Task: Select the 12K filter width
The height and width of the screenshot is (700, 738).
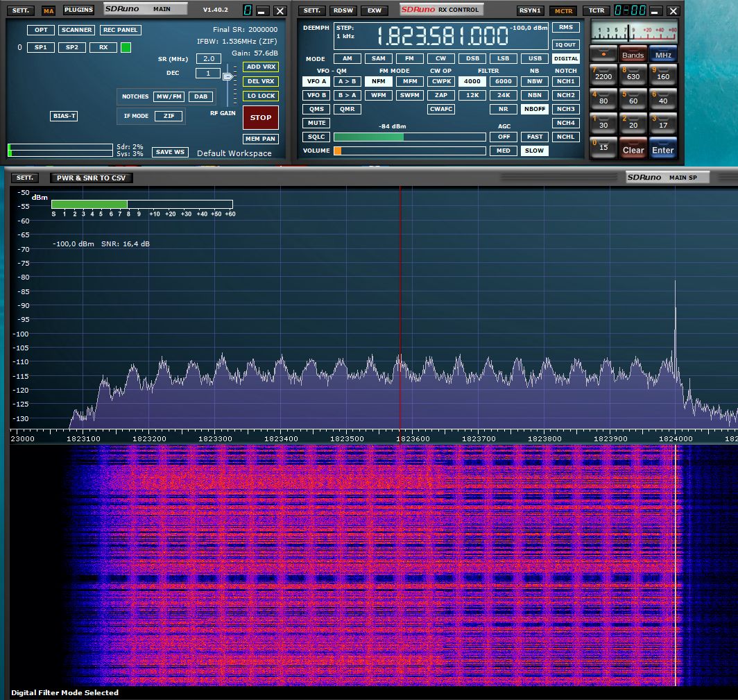Action: coord(472,95)
